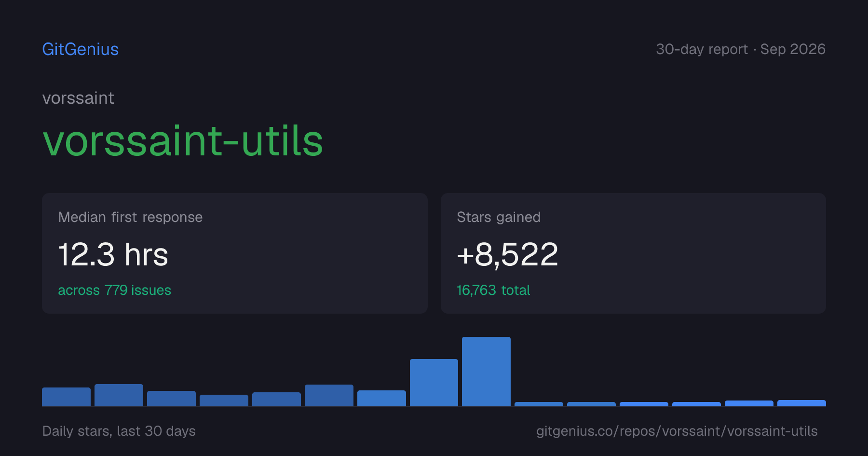Click the tallest bar in the chart

point(486,372)
